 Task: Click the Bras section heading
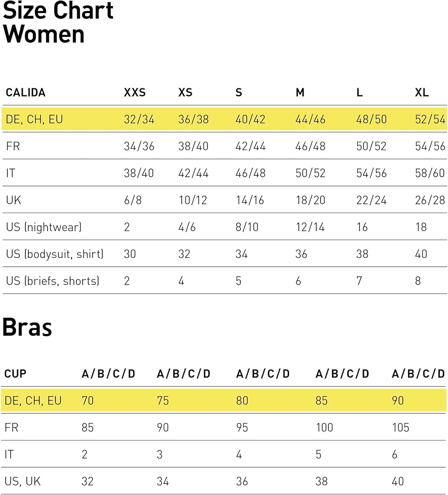tap(27, 327)
